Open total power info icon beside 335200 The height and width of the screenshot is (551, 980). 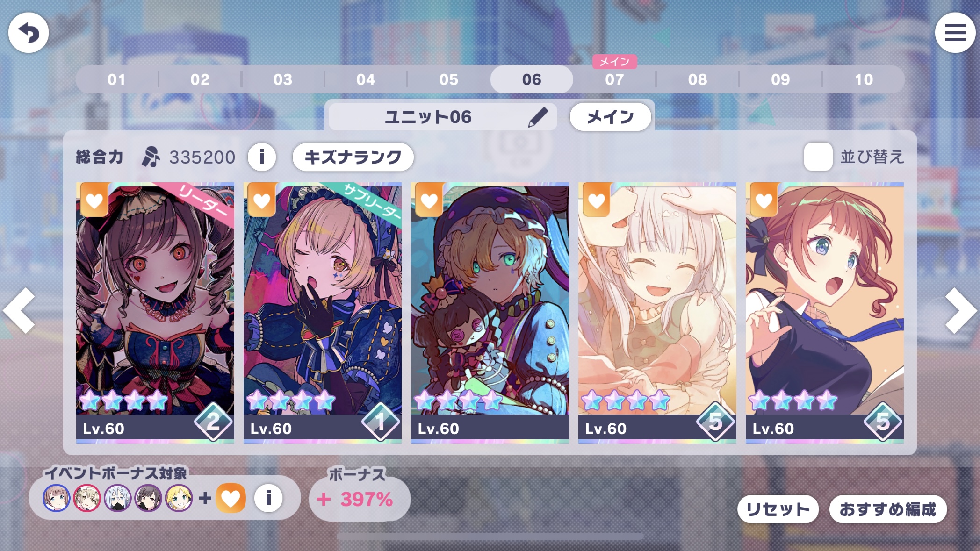point(262,157)
